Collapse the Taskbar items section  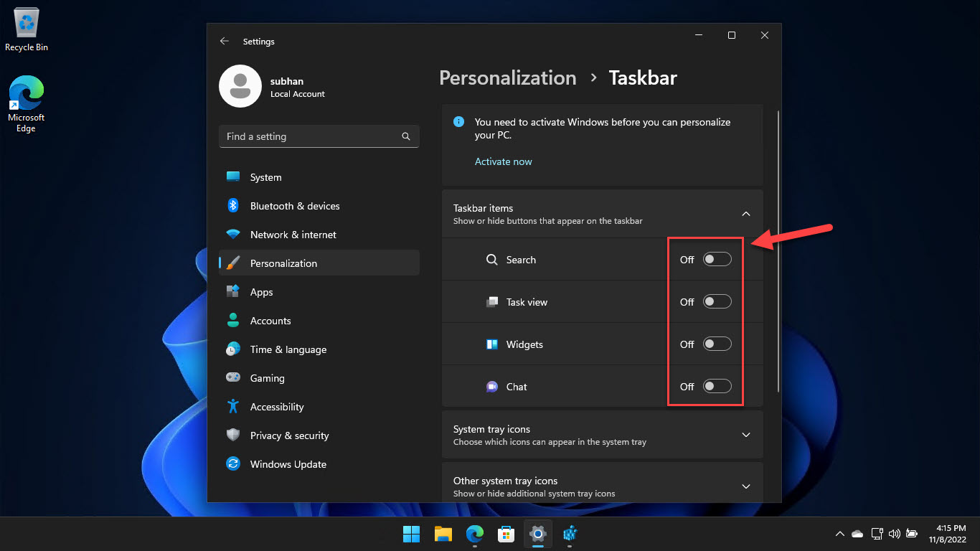[x=746, y=214]
